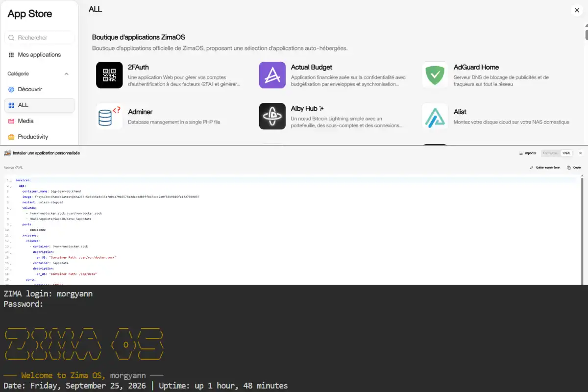Viewport: 588px width, 392px height.
Task: Open the Actual Budget purple icon
Action: [x=272, y=75]
